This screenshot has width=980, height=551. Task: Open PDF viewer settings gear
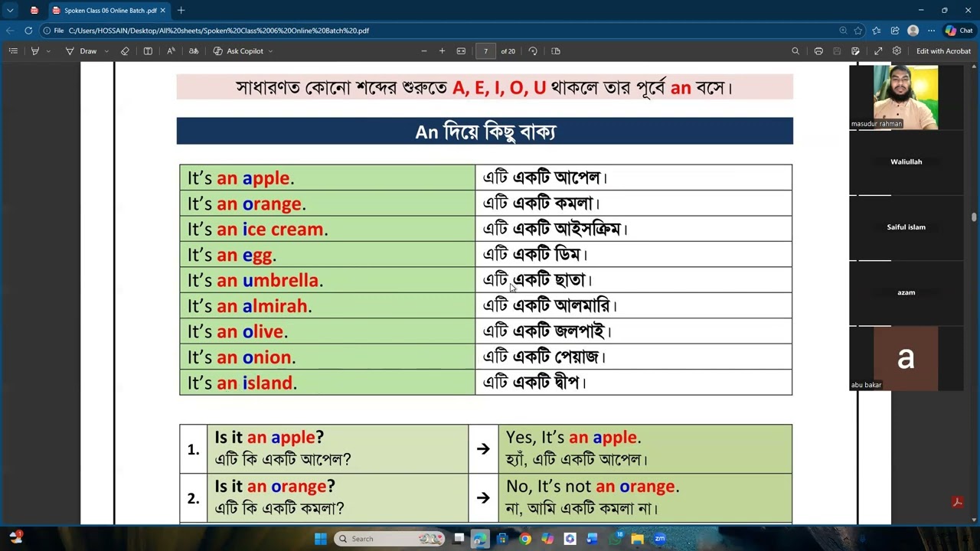(897, 51)
